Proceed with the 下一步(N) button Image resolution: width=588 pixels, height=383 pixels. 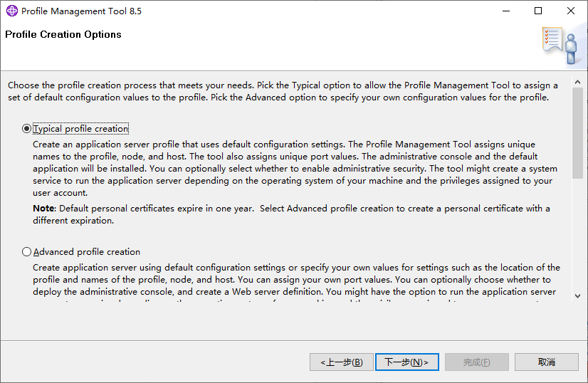[406, 362]
